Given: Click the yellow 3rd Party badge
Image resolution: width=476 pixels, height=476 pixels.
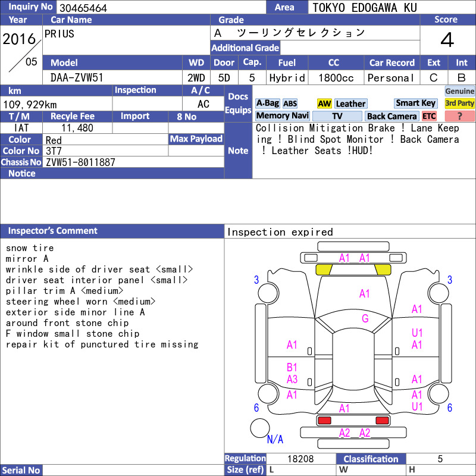Looking at the screenshot, I should [459, 104].
